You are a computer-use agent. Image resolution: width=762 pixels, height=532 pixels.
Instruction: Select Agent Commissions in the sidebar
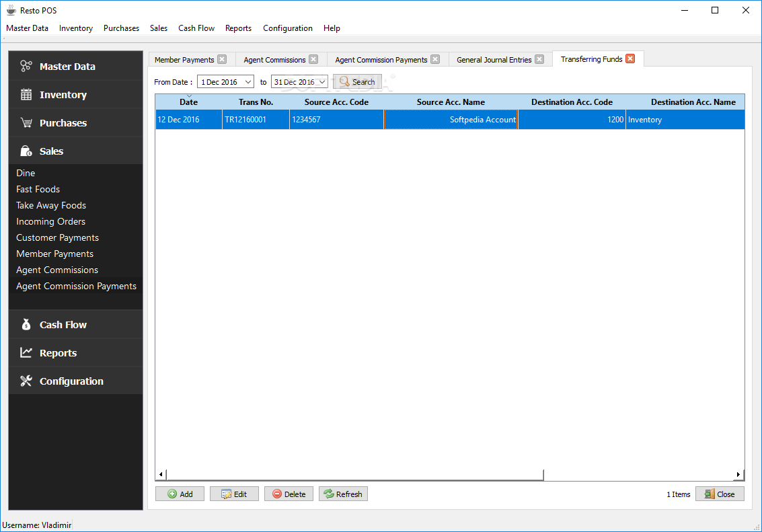75,270
